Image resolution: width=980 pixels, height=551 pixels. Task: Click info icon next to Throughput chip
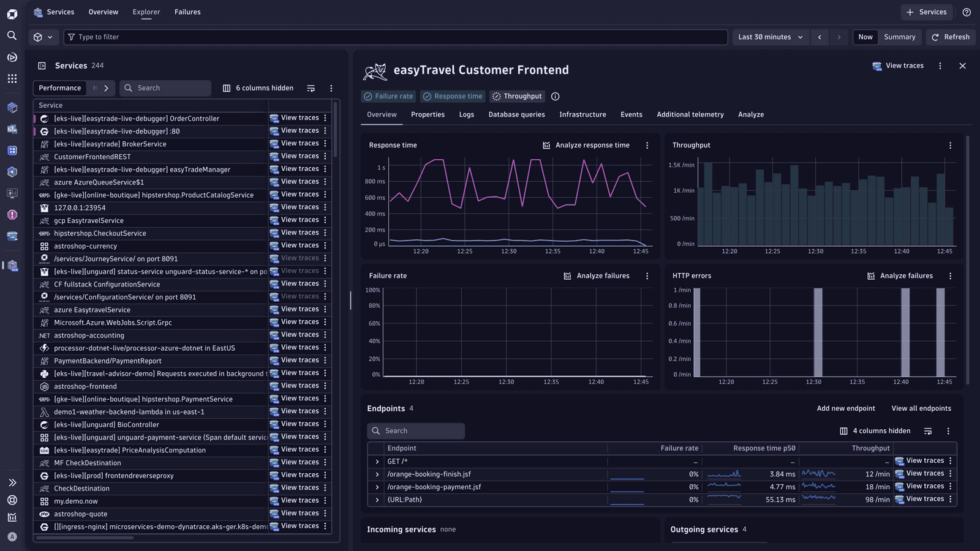point(555,96)
